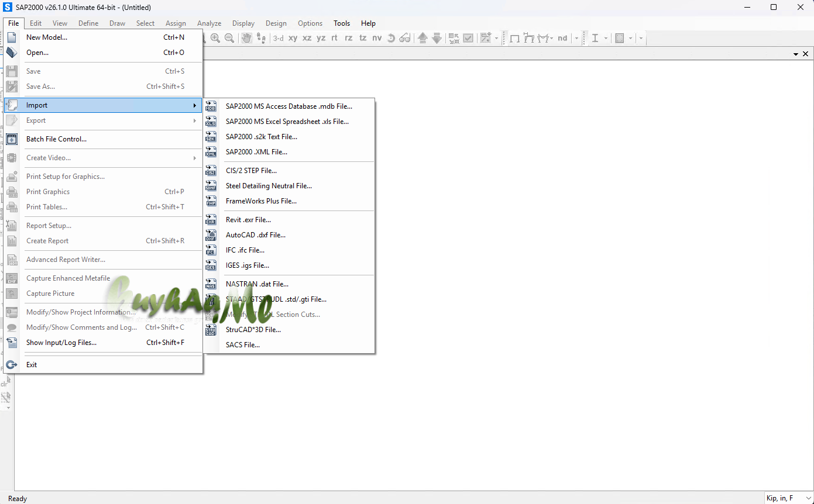Viewport: 814px width, 504px height.
Task: Click the Ready status bar text
Action: click(18, 499)
